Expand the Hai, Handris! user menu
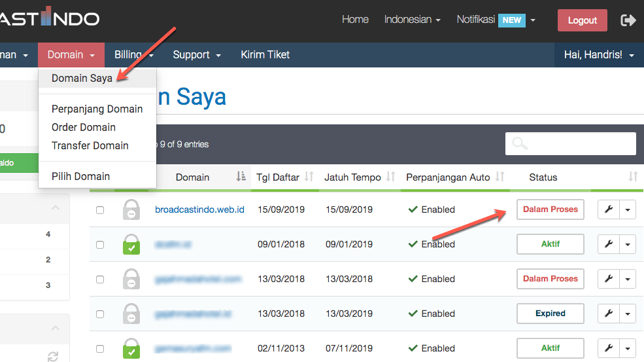The width and height of the screenshot is (644, 362). tap(599, 55)
